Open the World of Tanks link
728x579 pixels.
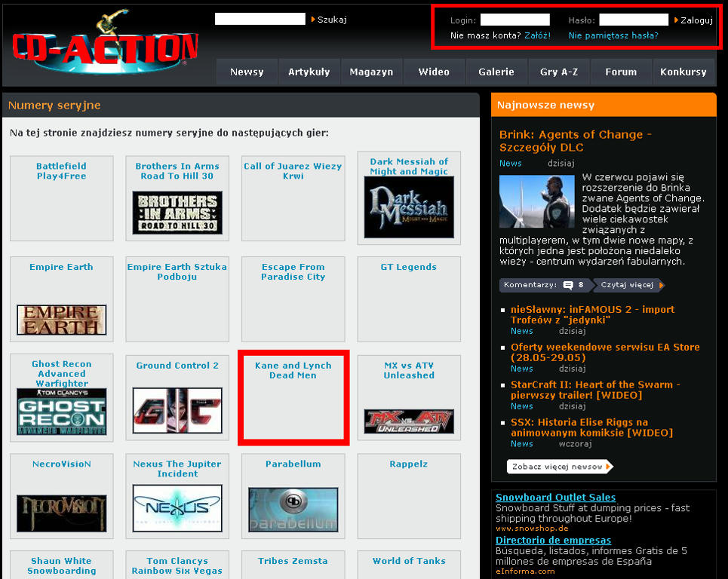(x=409, y=561)
